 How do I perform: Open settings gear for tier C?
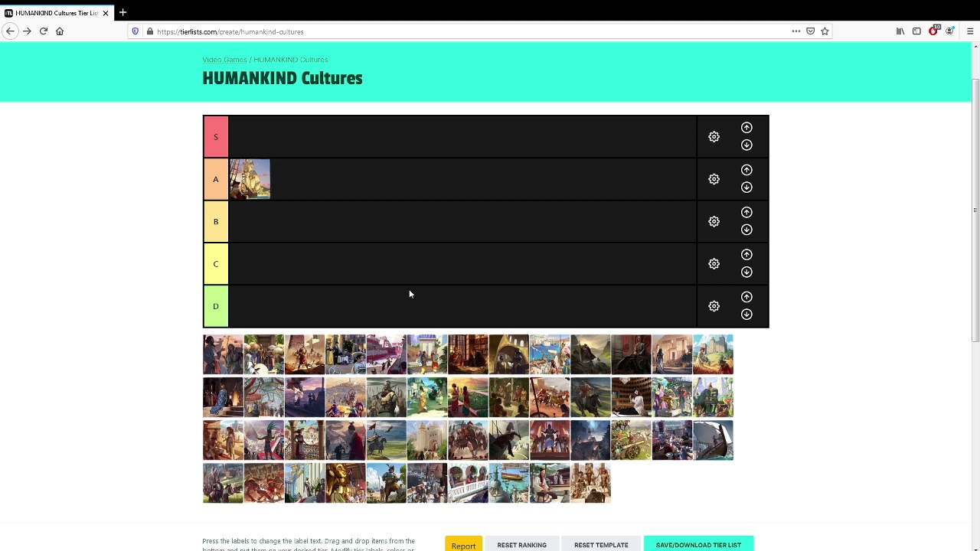(x=714, y=264)
